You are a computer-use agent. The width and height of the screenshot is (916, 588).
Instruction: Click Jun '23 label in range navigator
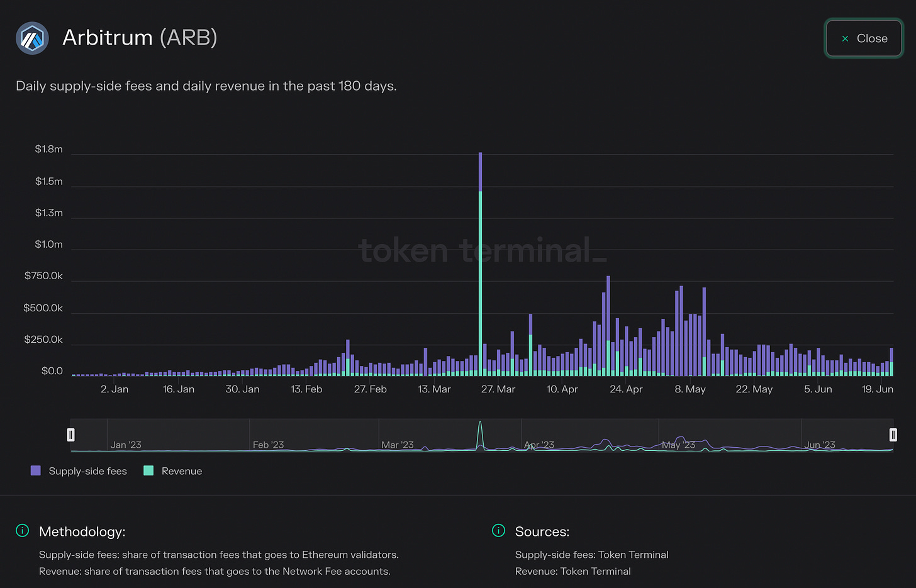click(x=820, y=445)
